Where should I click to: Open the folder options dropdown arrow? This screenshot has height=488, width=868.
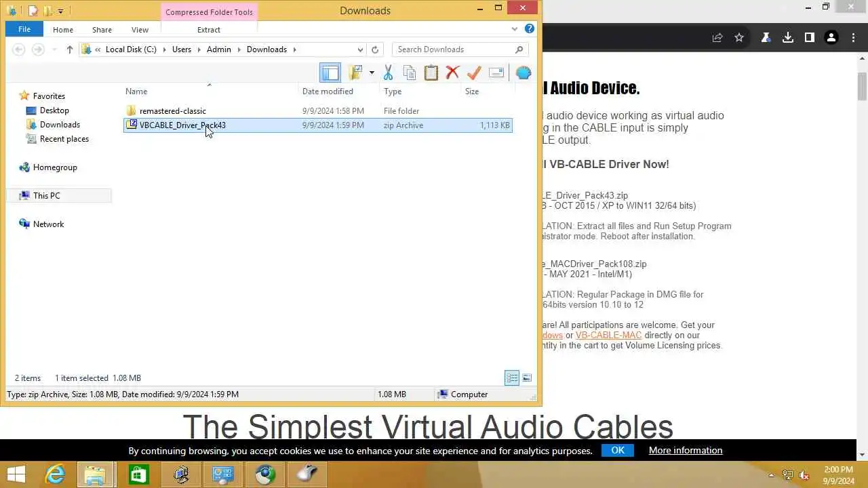click(x=372, y=73)
